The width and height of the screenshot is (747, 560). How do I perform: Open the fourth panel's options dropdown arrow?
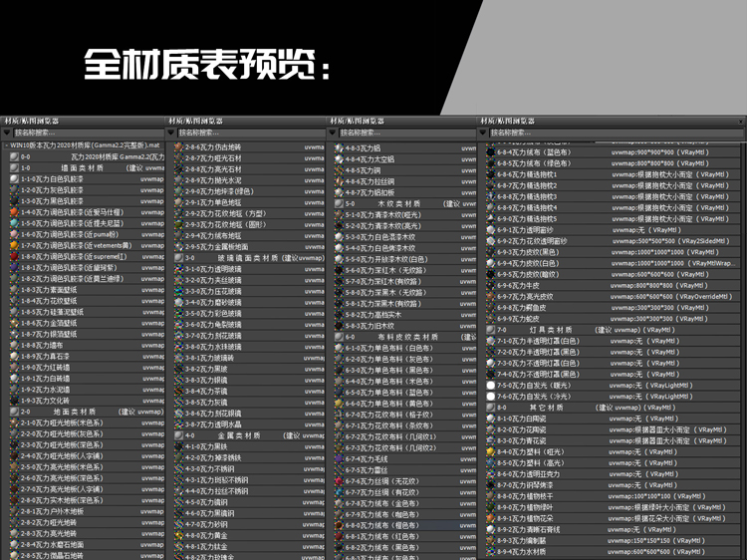tap(484, 132)
